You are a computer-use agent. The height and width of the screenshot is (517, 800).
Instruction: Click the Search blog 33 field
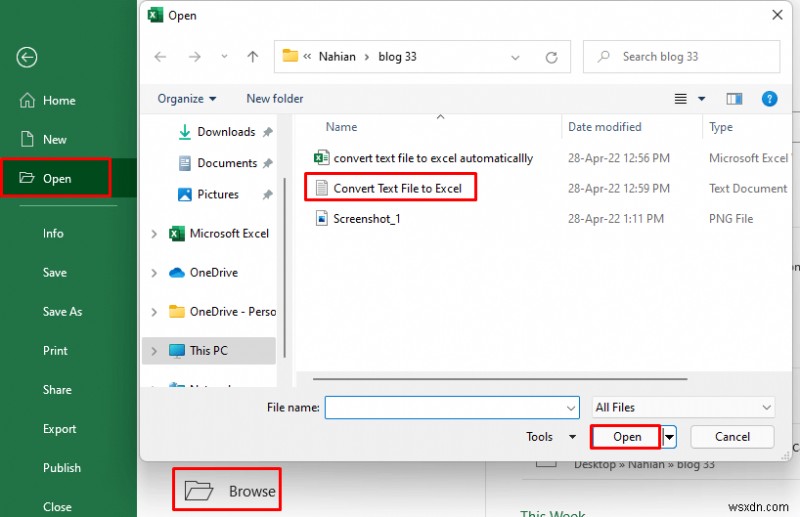pyautogui.click(x=682, y=57)
